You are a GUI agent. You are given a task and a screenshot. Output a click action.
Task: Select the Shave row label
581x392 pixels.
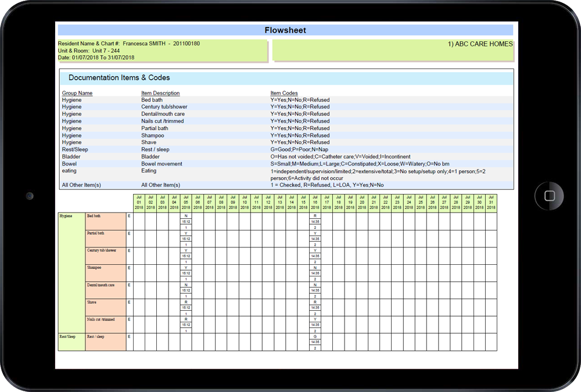tap(91, 303)
